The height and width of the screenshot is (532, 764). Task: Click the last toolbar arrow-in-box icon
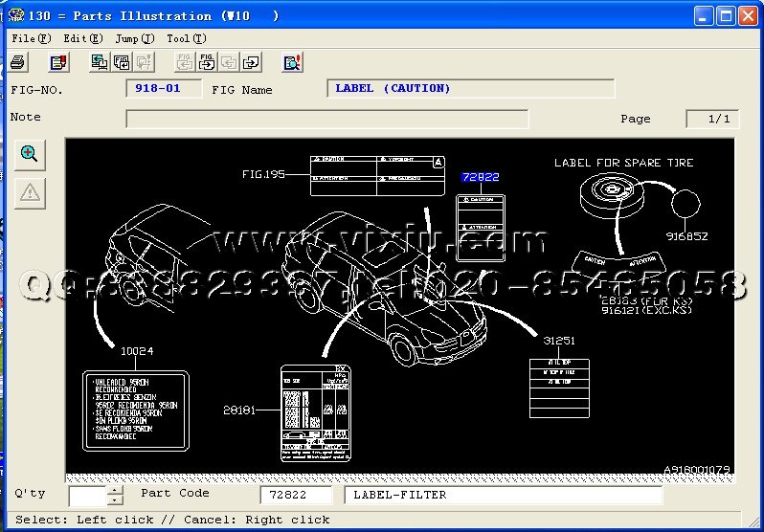[251, 63]
